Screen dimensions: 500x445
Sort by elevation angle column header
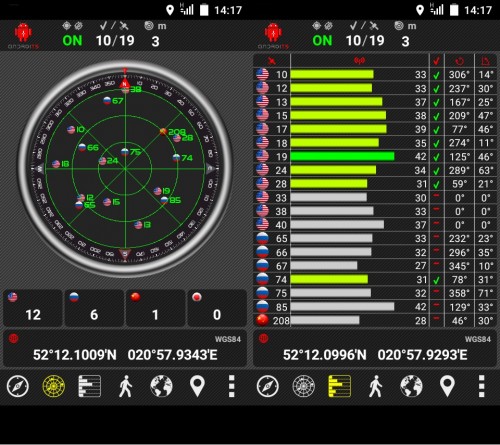pos(485,61)
